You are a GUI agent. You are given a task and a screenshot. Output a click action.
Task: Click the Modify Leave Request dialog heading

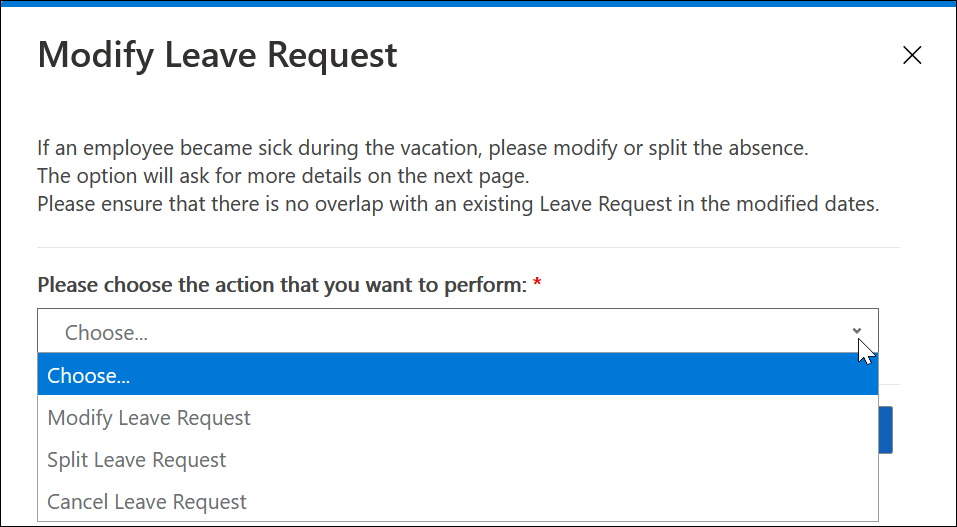[x=218, y=55]
